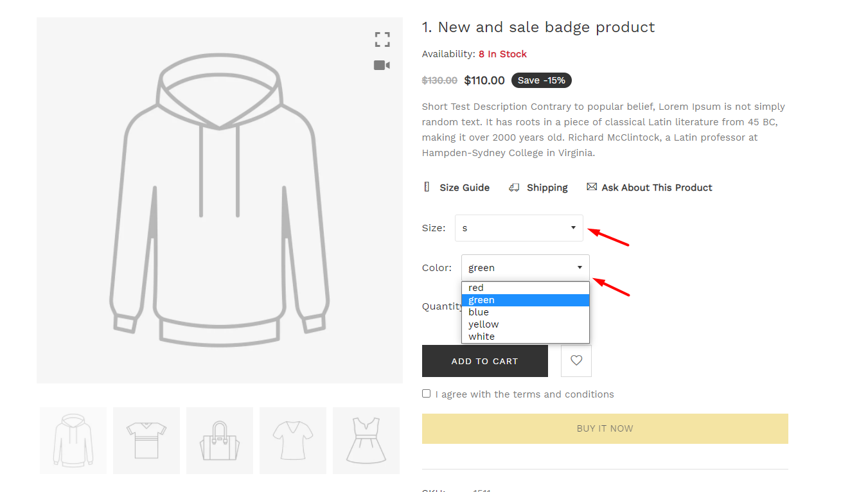
Task: Click the ADD TO CART button
Action: click(x=484, y=360)
